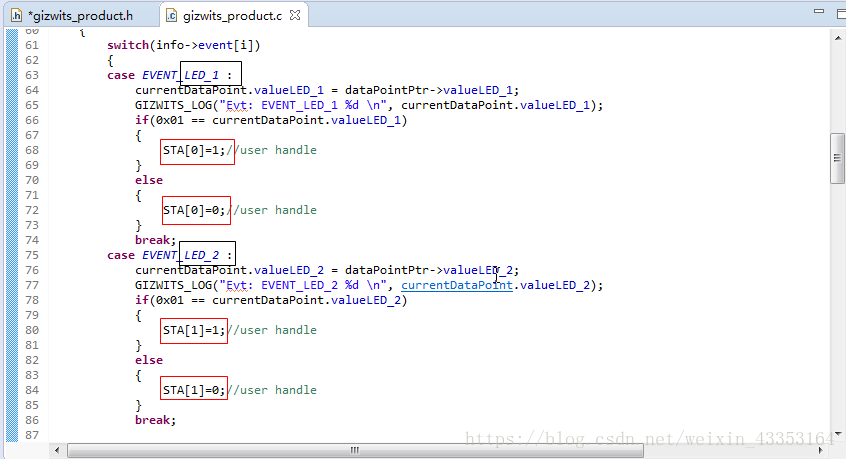846x459 pixels.
Task: Click '//user handle' comment on line 72
Action: (272, 210)
